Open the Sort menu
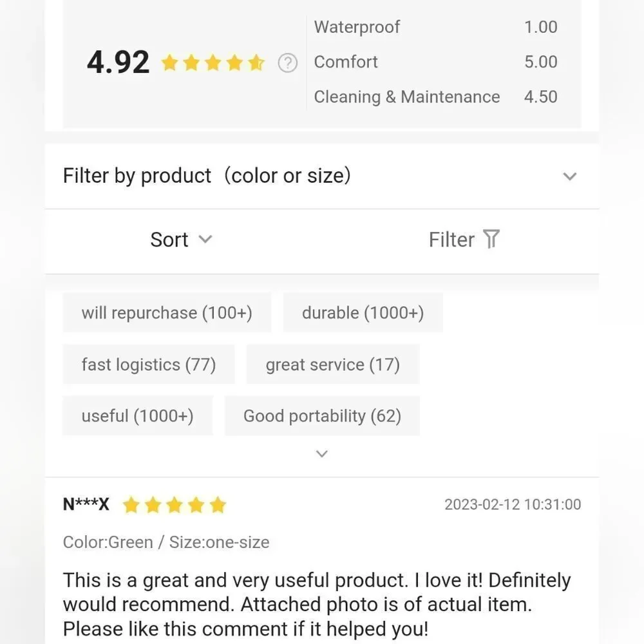This screenshot has height=644, width=644. pos(181,240)
